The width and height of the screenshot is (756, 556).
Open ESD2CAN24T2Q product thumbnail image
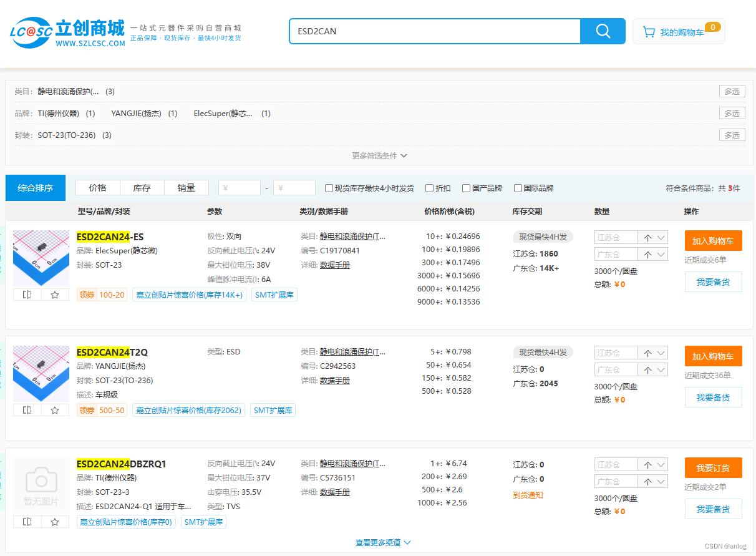tap(41, 374)
